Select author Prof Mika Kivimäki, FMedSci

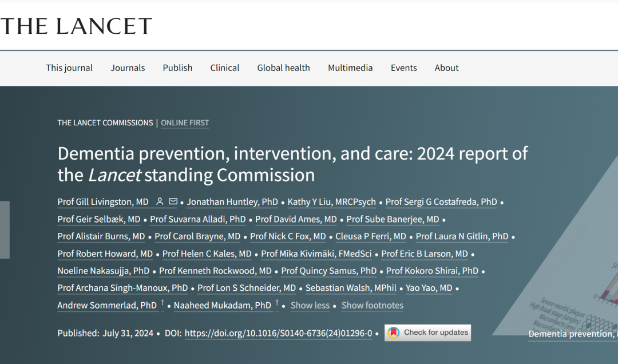coord(316,254)
